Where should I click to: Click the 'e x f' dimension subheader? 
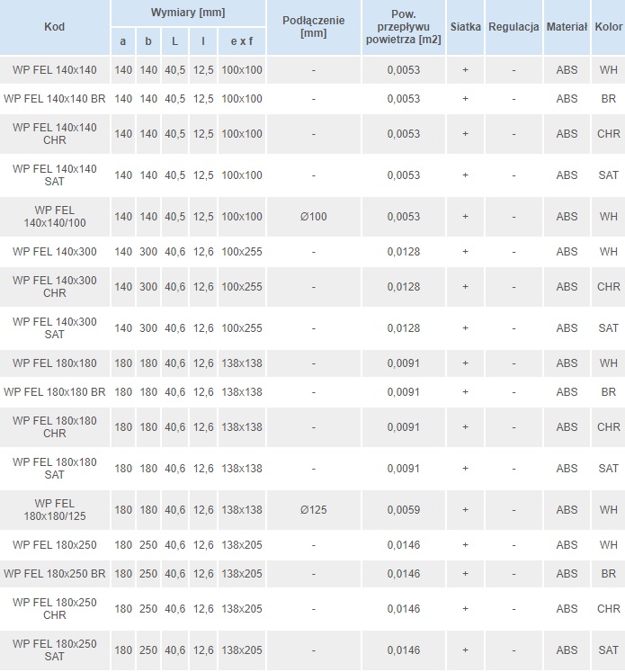241,41
